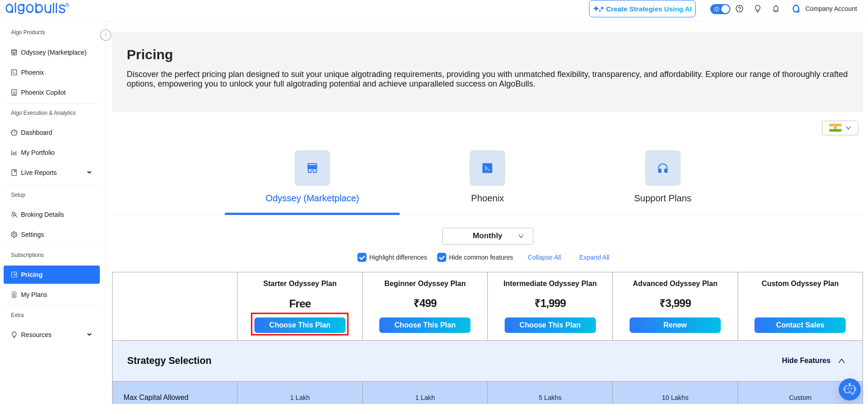Screen dimensions: 868x404
Task: Open the notifications bell
Action: point(776,9)
